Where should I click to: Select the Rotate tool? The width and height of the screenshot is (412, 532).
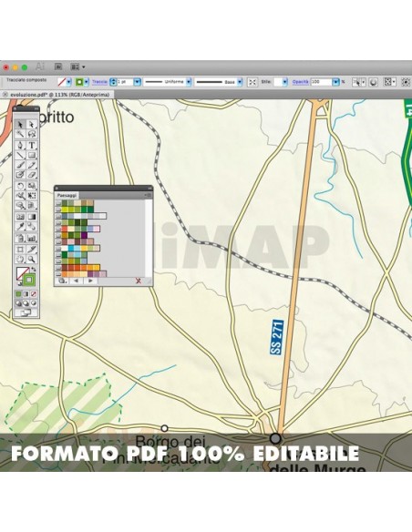[x=20, y=186]
